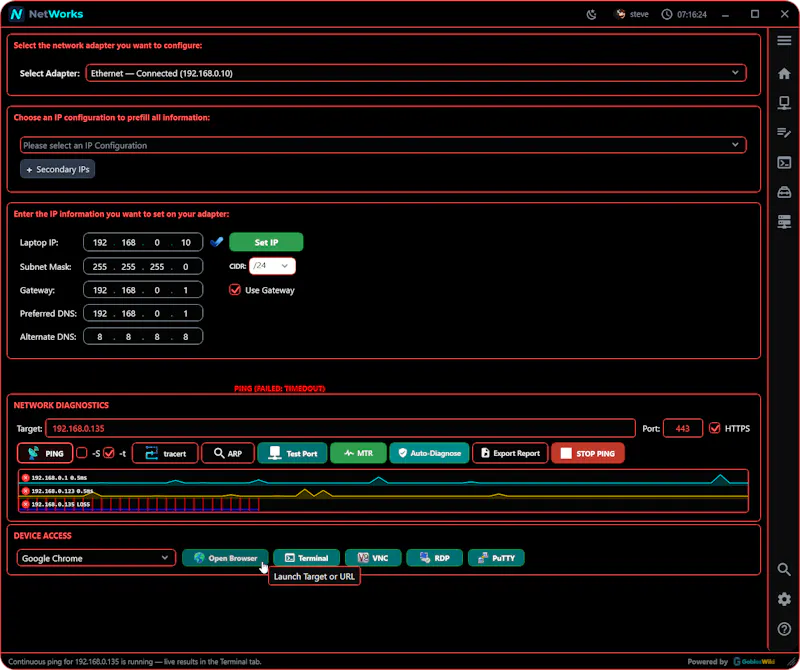The image size is (800, 670).
Task: Click Export Report
Action: click(x=510, y=453)
